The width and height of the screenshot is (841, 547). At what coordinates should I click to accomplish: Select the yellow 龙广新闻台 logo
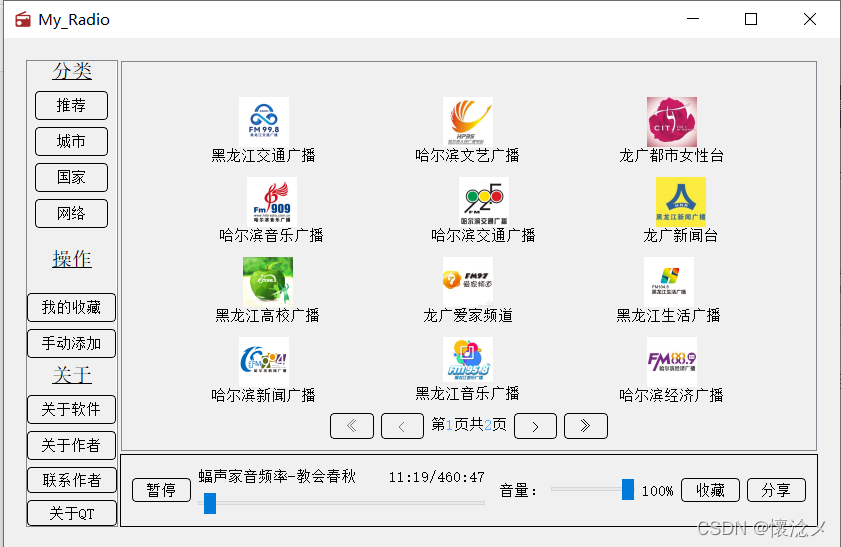681,202
